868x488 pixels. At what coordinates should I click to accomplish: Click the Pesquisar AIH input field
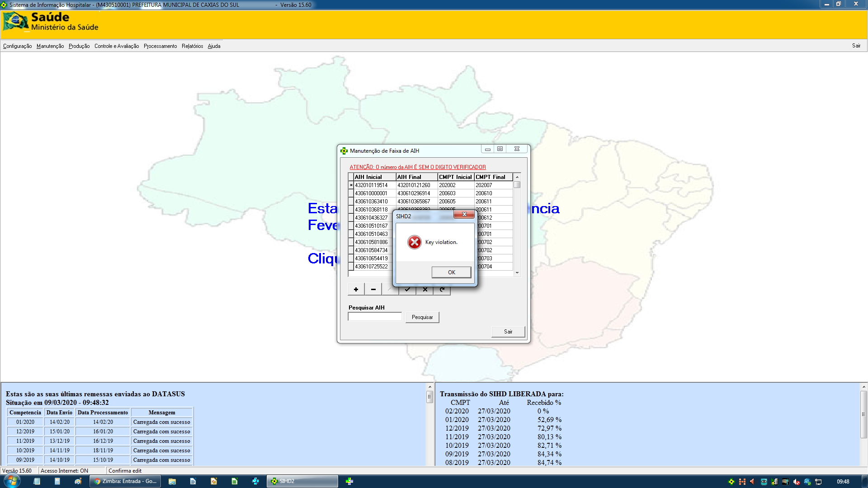coord(375,317)
